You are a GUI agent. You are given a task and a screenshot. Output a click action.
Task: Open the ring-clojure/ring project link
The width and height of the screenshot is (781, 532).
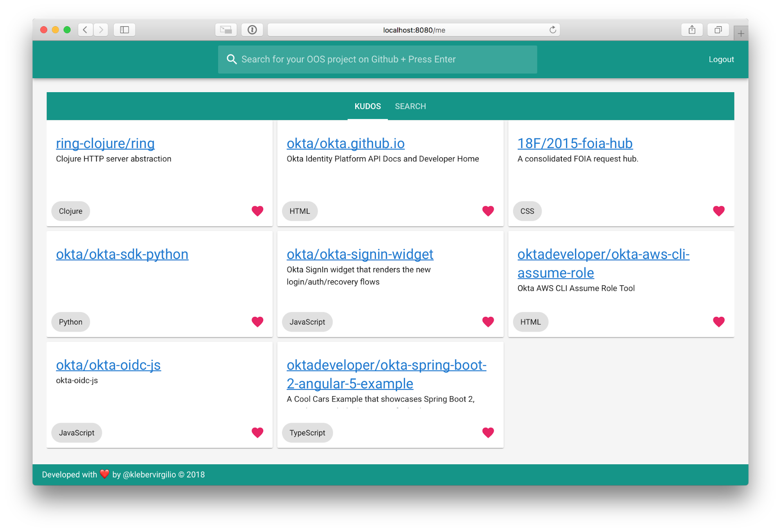(x=105, y=143)
